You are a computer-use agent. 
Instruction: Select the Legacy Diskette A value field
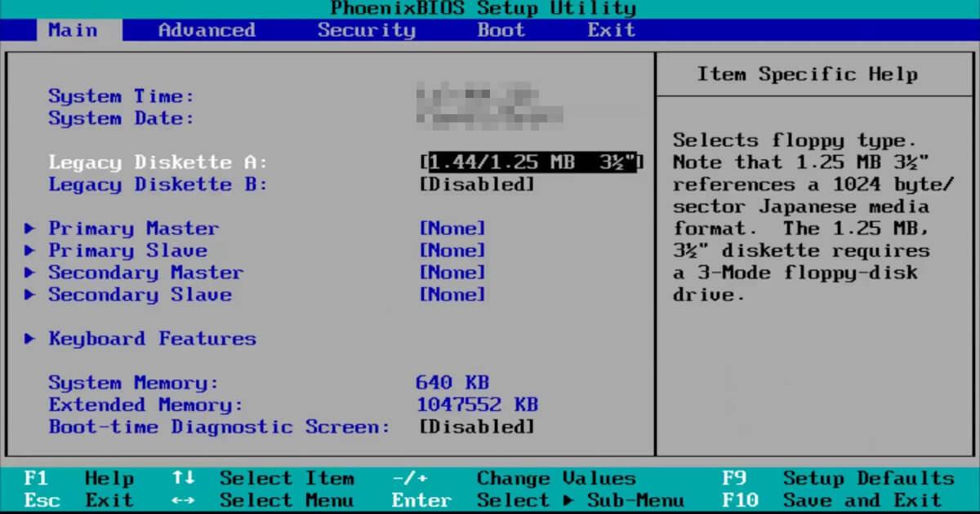click(x=531, y=162)
